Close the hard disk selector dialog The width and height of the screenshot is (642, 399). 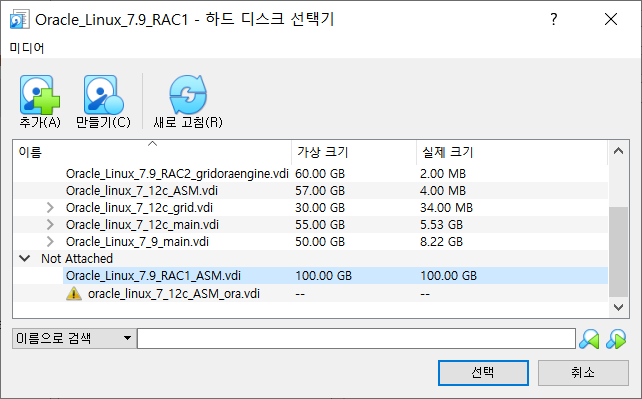click(611, 19)
